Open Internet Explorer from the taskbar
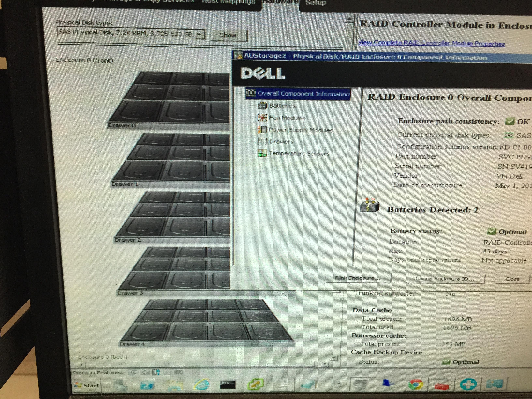 coord(202,385)
